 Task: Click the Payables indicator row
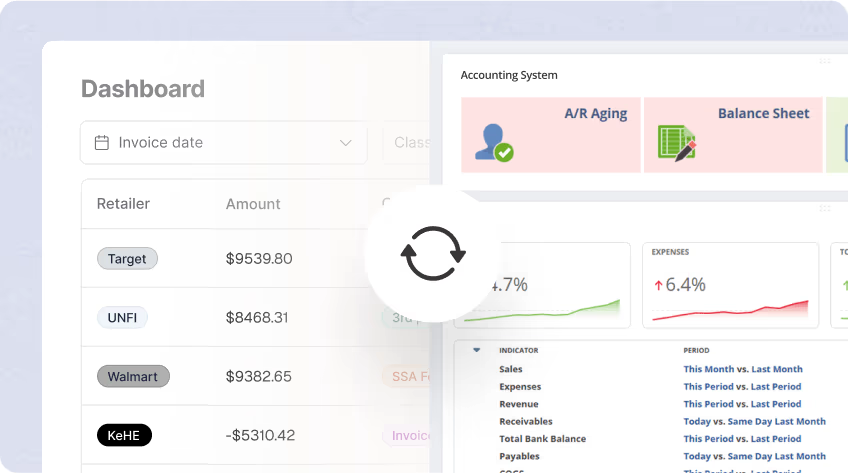pos(519,456)
